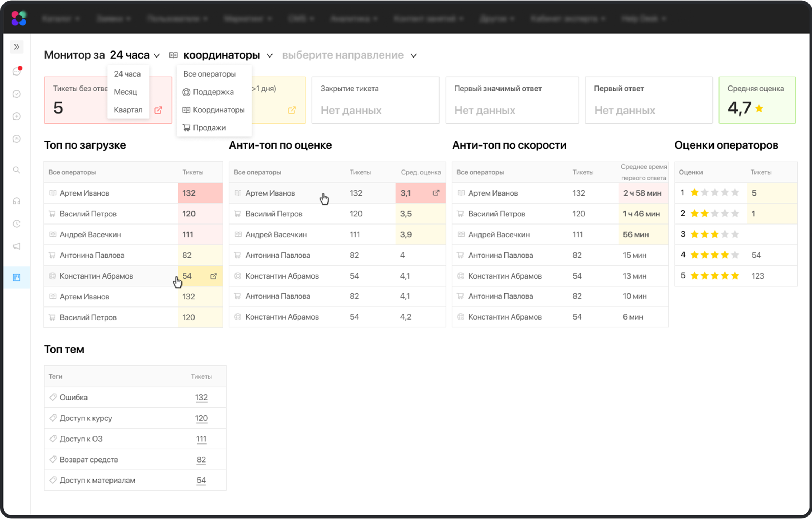Viewport: 812px width, 519px height.
Task: Open the 54 tickets link for Доступ к материалам
Action: pyautogui.click(x=201, y=480)
